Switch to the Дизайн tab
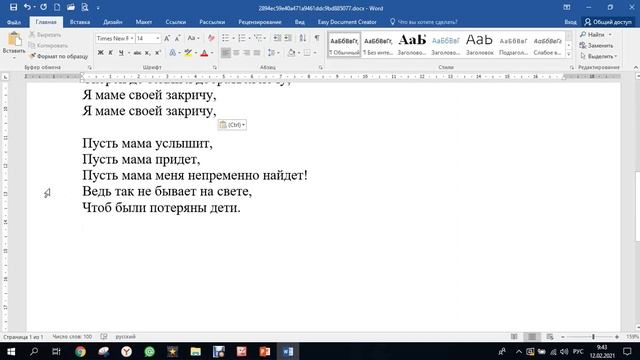The width and height of the screenshot is (640, 360). 113,22
